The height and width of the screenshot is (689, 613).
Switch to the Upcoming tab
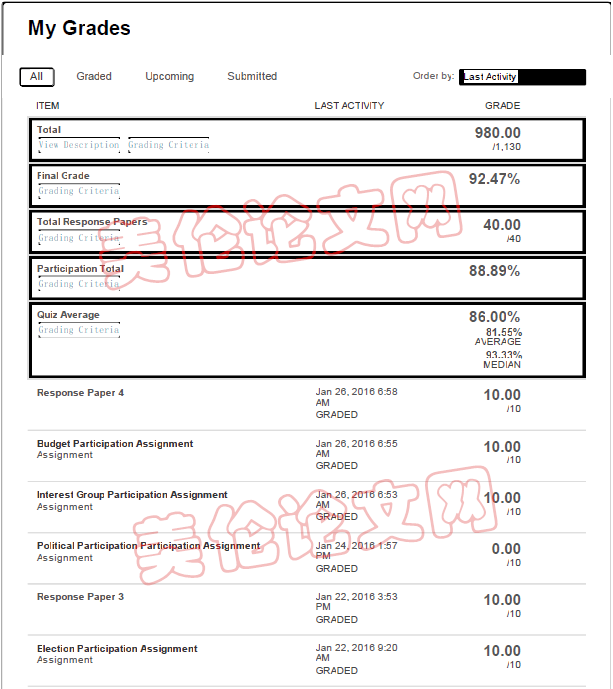(x=170, y=76)
